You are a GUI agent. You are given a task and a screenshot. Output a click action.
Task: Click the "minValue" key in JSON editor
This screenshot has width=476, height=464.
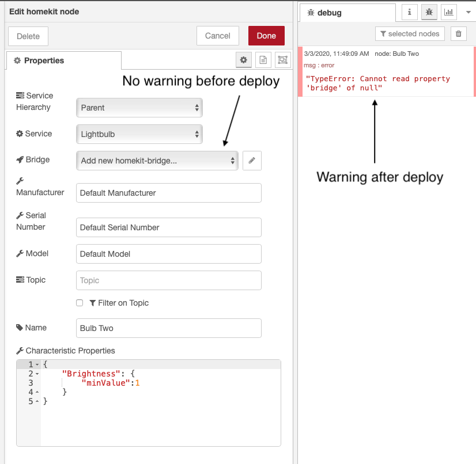(105, 383)
